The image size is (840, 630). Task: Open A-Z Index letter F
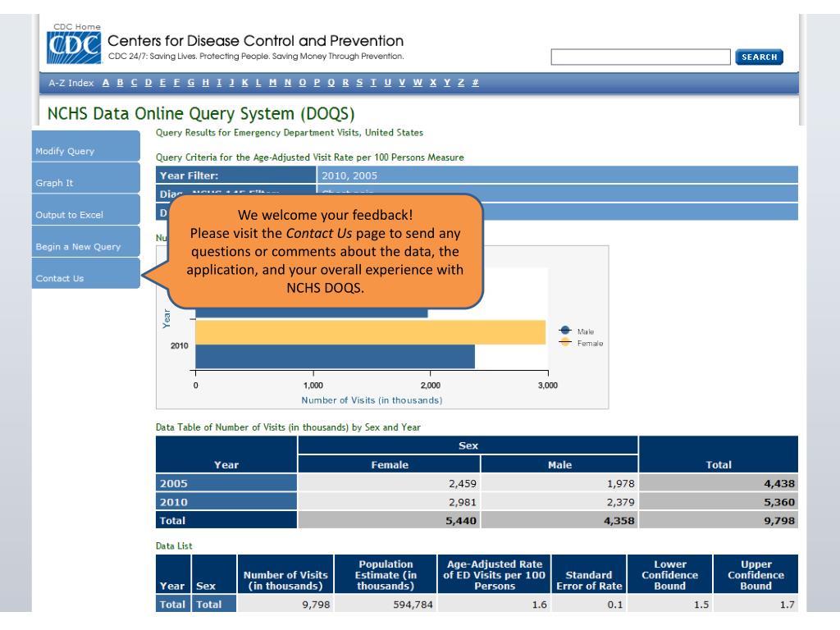(176, 83)
